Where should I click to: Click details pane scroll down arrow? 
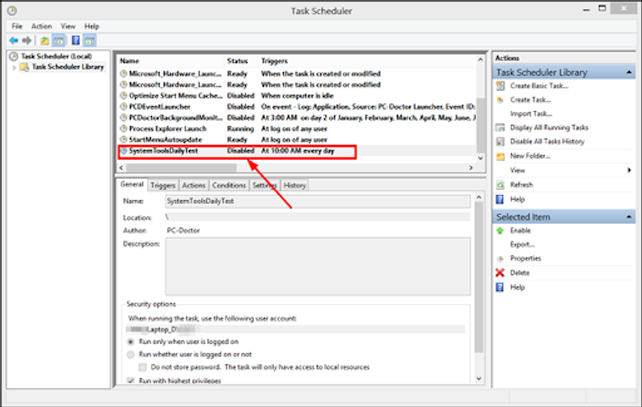pyautogui.click(x=479, y=379)
